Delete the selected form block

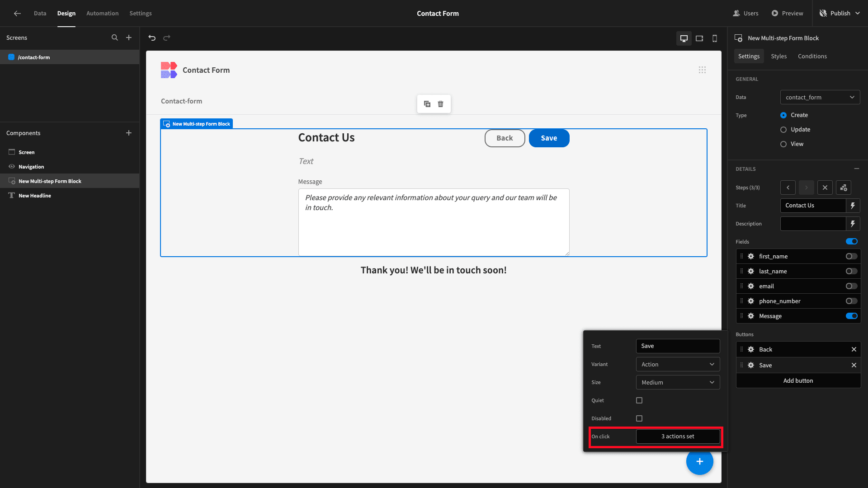tap(441, 104)
